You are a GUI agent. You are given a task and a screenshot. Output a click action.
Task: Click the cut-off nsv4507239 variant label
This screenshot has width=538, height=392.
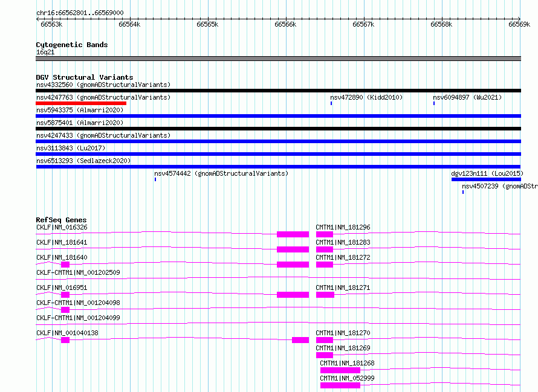[x=499, y=186]
